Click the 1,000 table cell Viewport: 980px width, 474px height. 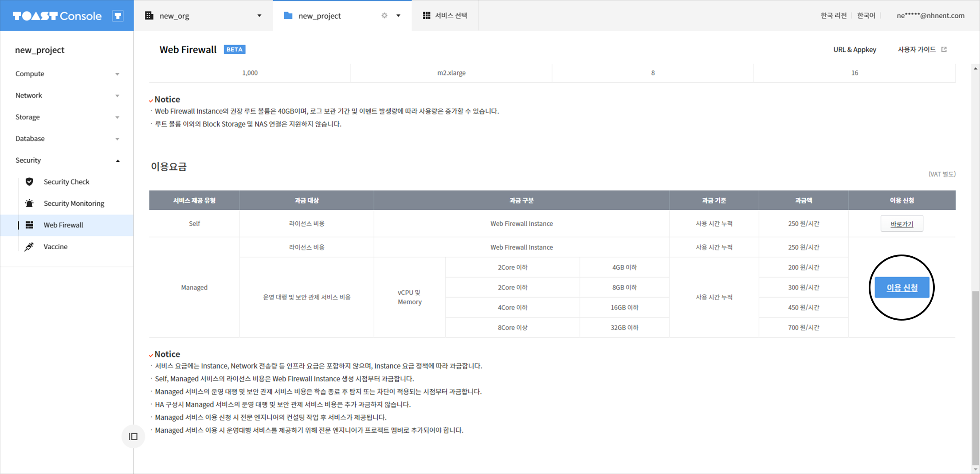(x=250, y=73)
